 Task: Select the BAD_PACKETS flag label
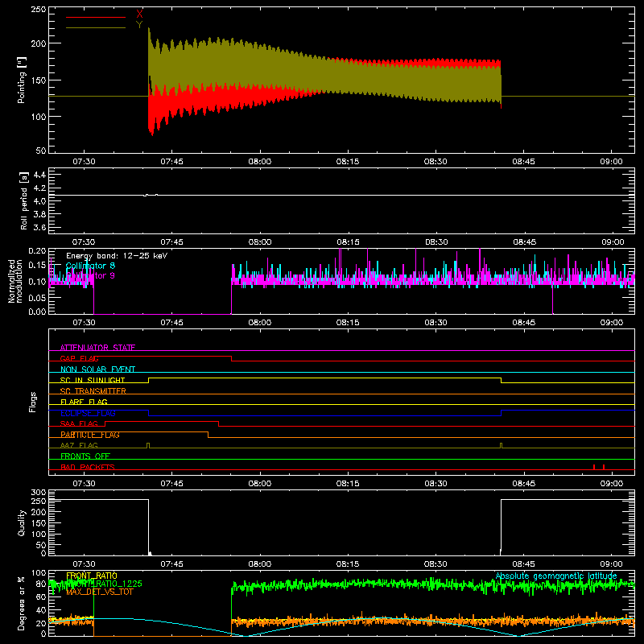click(x=88, y=467)
